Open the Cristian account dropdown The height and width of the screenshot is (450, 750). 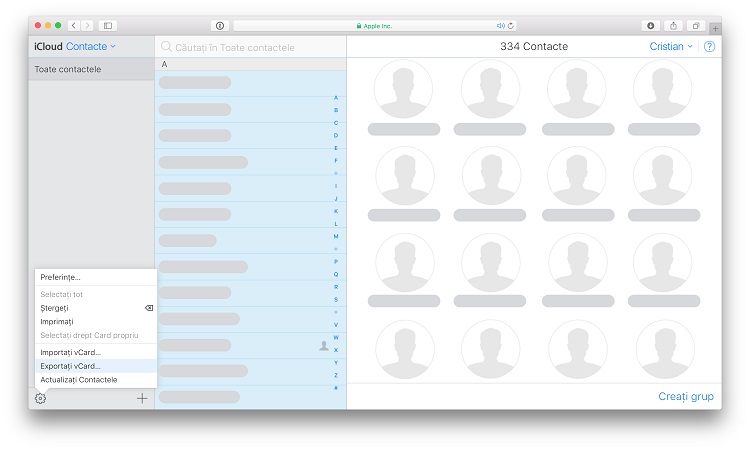[x=671, y=47]
